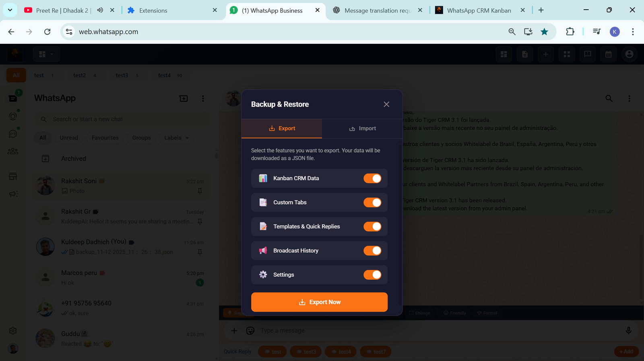Open WhatsApp sidebar three-dot menu
This screenshot has width=644, height=361.
pos(203,98)
